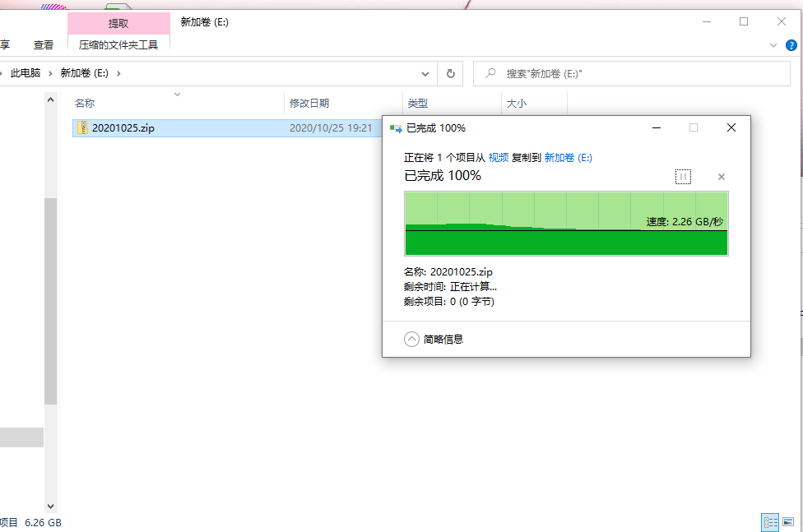Click inside the 搜索 search field
Viewport: 803px width, 532px height.
tap(576, 73)
